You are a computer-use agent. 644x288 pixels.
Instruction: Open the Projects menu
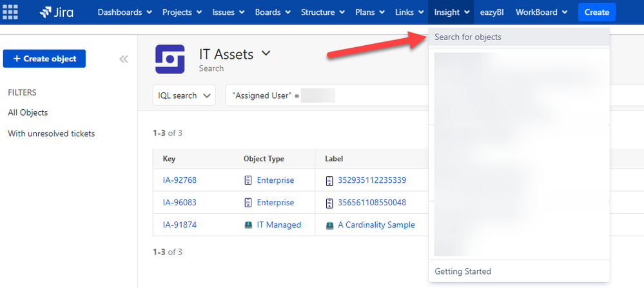182,12
